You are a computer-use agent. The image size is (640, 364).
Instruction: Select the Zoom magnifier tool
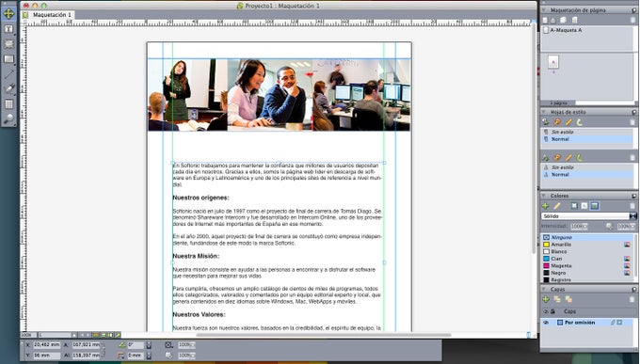tap(8, 119)
